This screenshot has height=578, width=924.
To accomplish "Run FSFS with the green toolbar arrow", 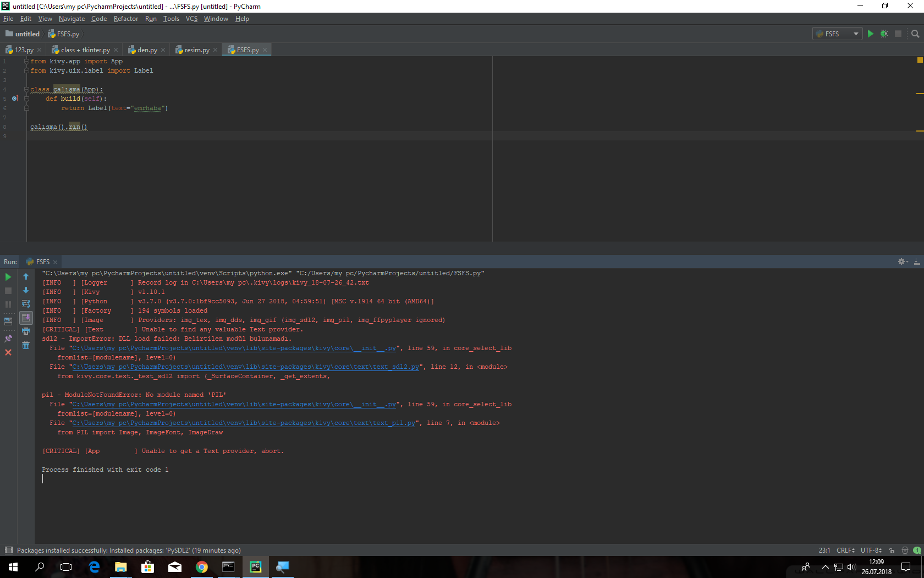I will tap(871, 34).
